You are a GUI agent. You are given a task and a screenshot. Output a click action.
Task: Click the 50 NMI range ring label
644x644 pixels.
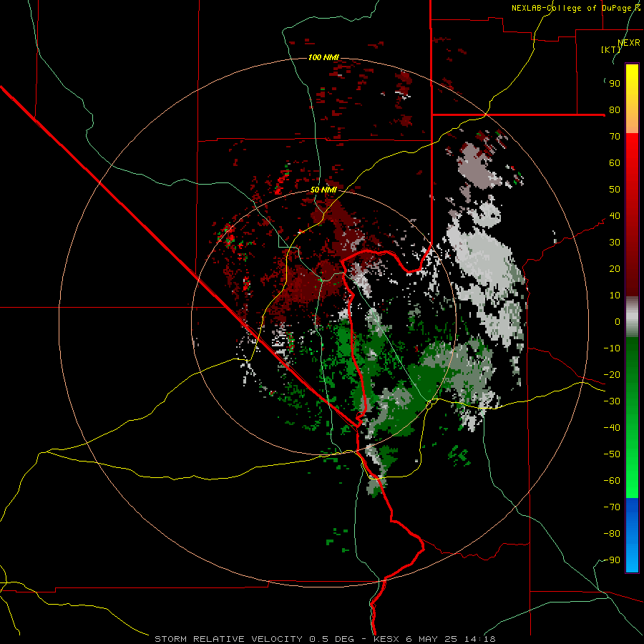(x=323, y=190)
